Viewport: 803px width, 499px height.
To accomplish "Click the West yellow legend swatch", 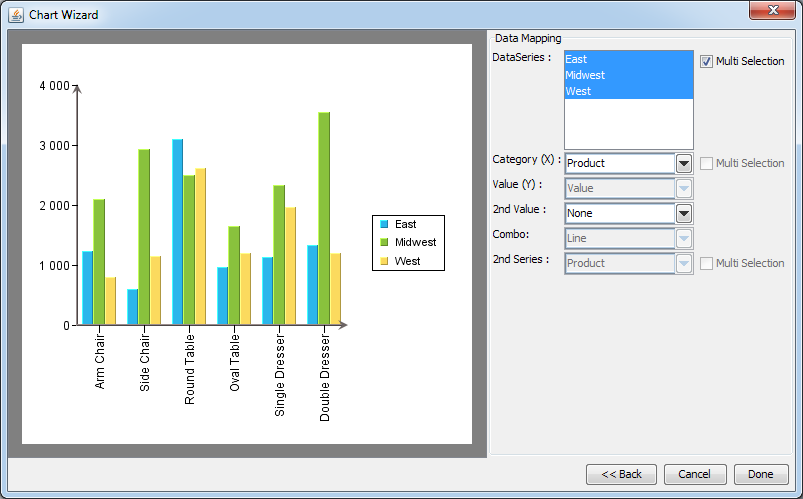I will tap(383, 261).
